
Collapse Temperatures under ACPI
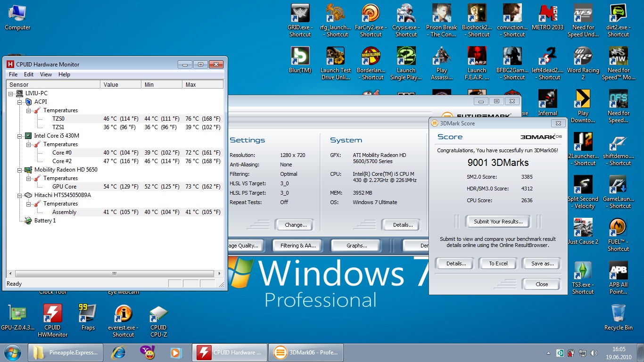28,110
